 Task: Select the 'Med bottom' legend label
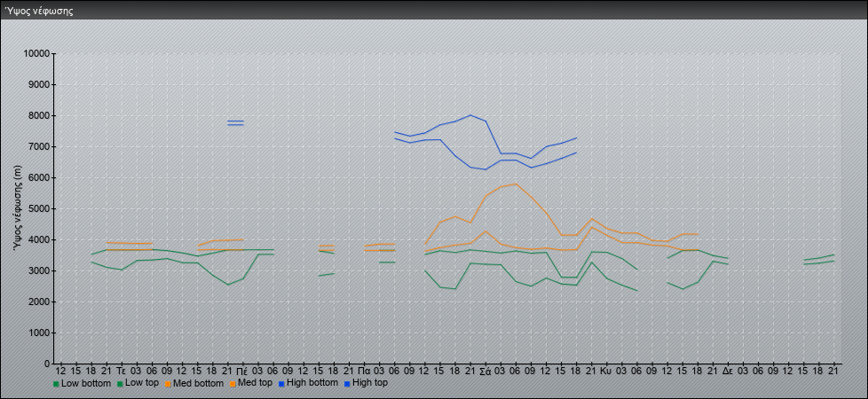point(200,383)
